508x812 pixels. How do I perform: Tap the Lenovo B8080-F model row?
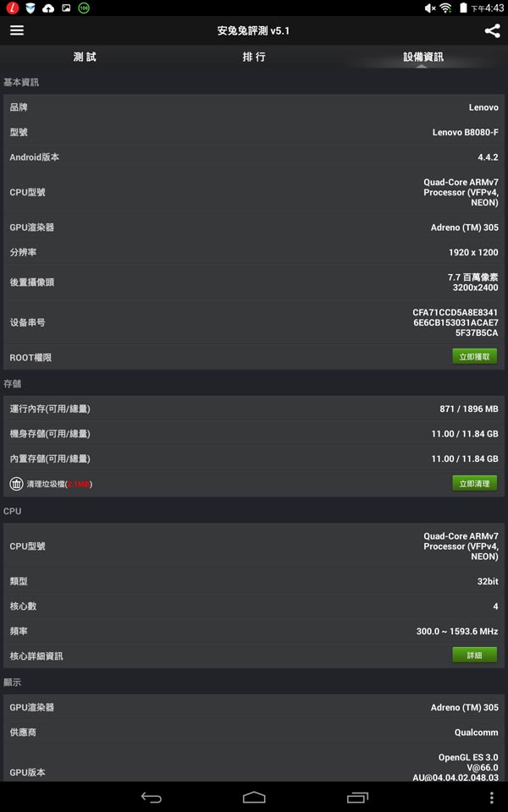[254, 133]
